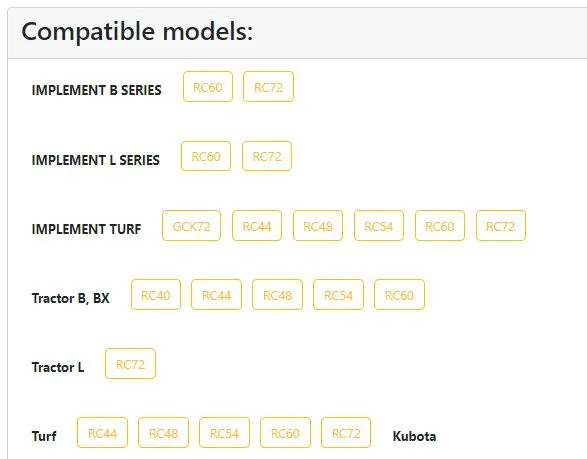
Task: Choose RC54 under Tractor B, BX
Action: [338, 295]
